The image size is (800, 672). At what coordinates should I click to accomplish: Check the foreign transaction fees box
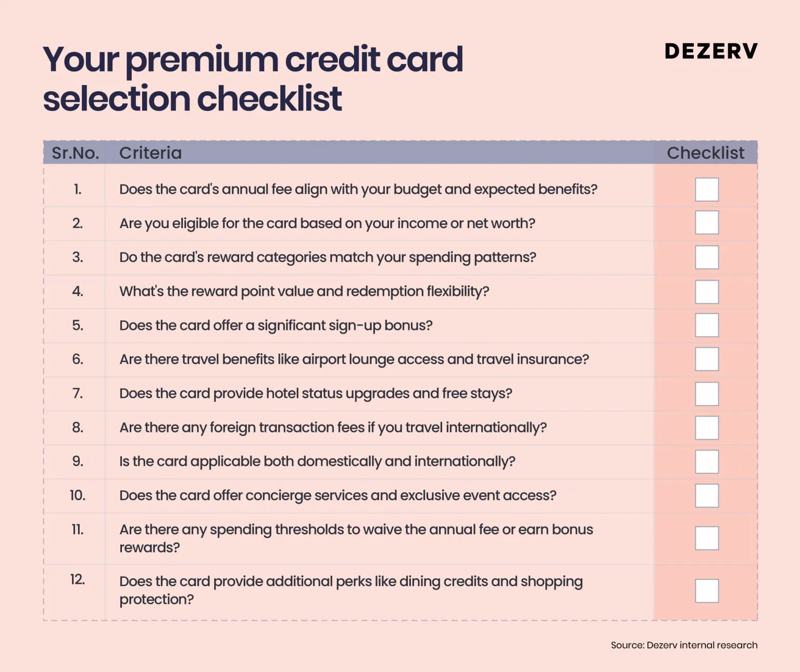click(707, 428)
